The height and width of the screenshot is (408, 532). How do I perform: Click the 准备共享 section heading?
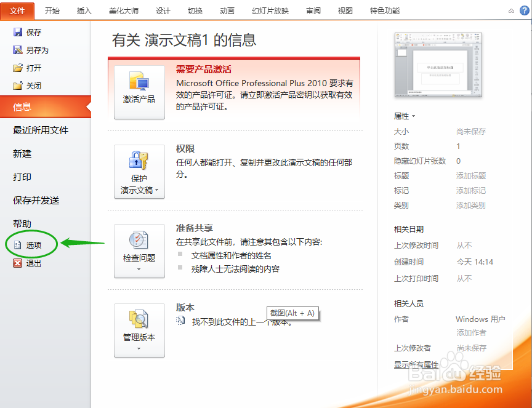coord(195,228)
